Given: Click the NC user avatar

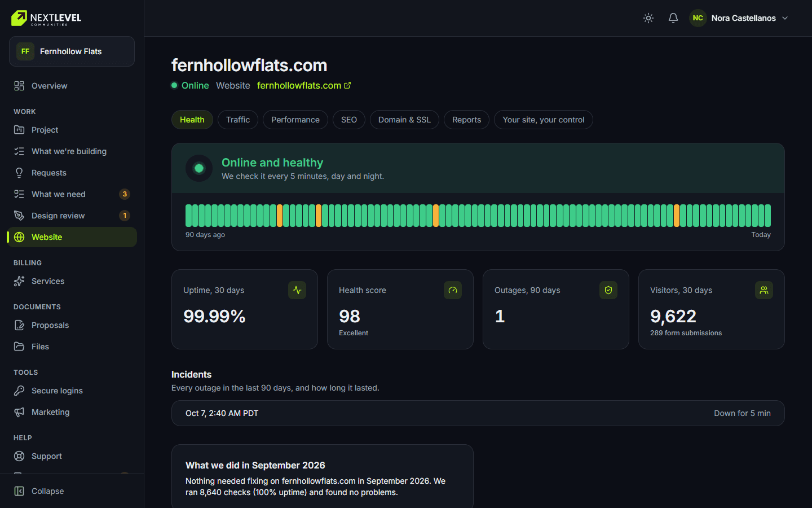Looking at the screenshot, I should click(698, 18).
